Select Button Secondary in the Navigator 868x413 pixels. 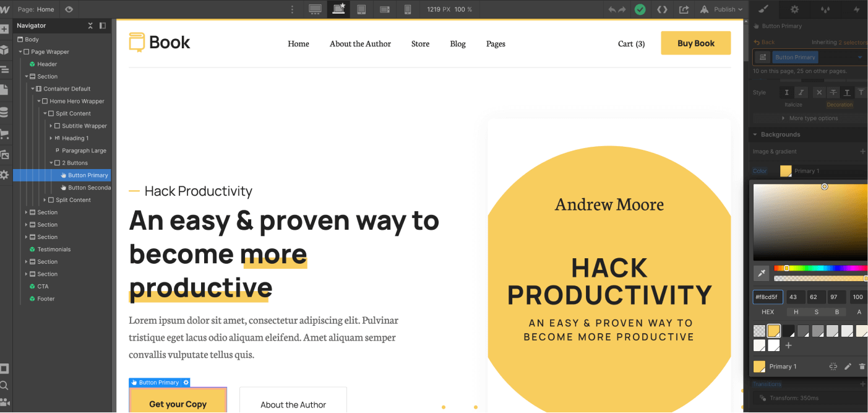tap(87, 187)
